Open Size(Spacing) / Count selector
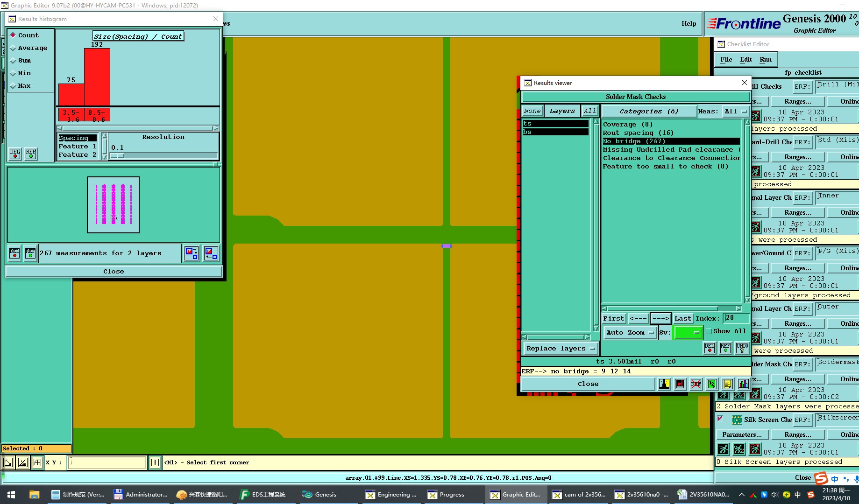The height and width of the screenshot is (504, 859). 138,36
